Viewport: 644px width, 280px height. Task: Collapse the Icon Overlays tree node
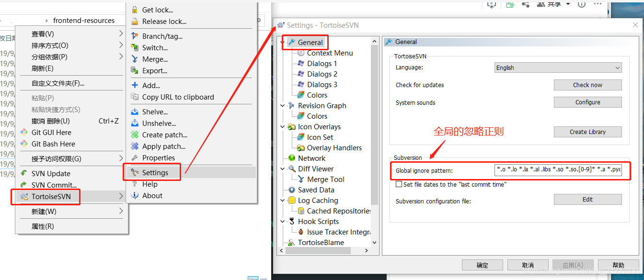(x=283, y=127)
